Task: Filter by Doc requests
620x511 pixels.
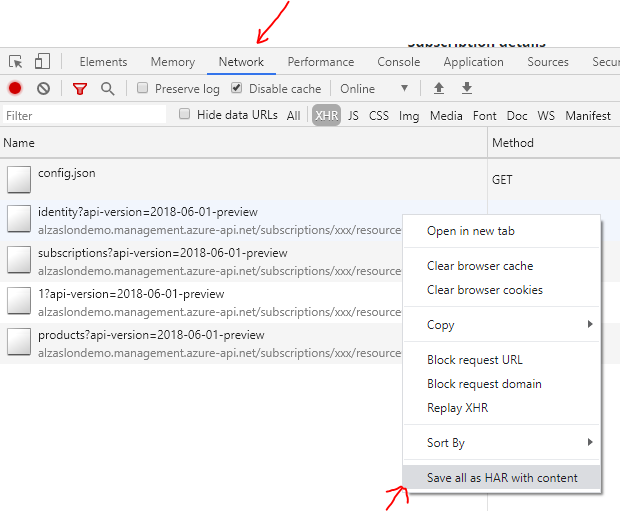Action: click(x=517, y=115)
